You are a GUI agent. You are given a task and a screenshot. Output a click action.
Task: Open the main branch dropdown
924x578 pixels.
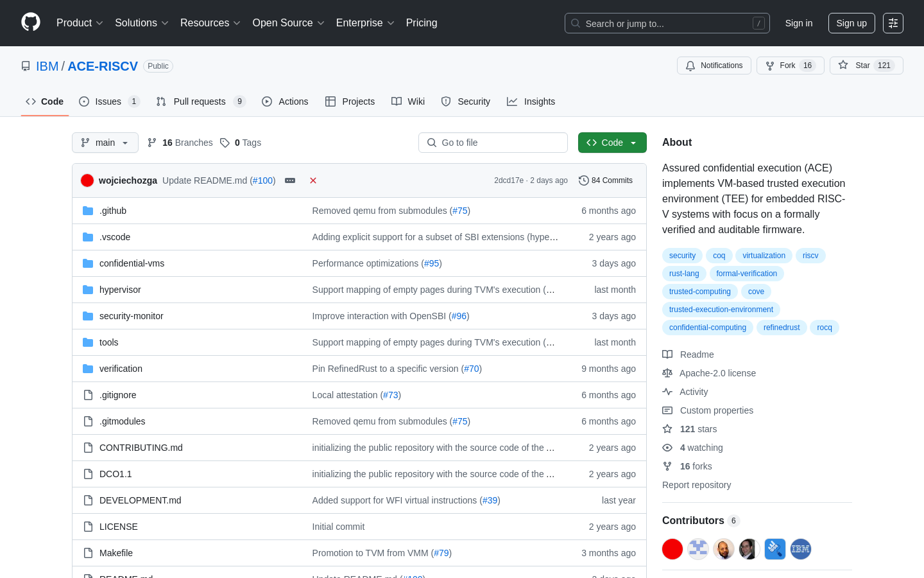click(105, 143)
